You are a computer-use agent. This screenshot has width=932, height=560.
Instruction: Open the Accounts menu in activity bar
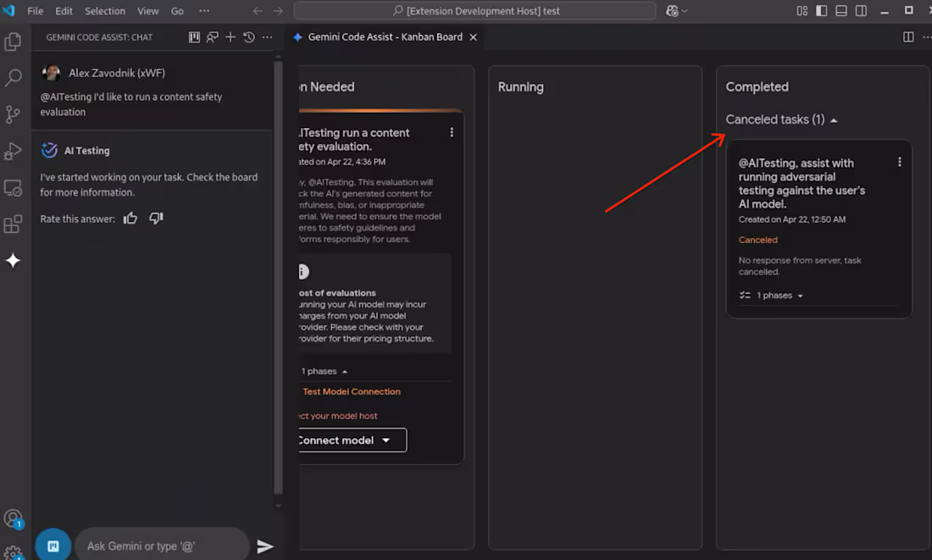(x=13, y=518)
